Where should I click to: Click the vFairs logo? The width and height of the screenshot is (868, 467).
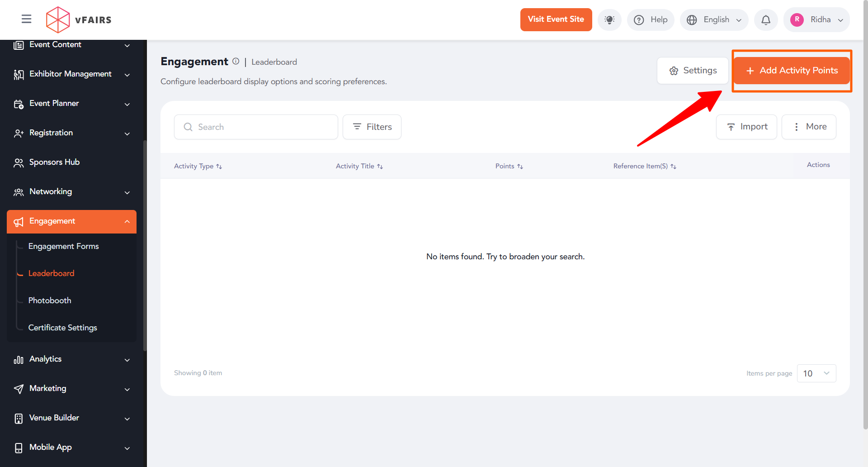pos(79,20)
